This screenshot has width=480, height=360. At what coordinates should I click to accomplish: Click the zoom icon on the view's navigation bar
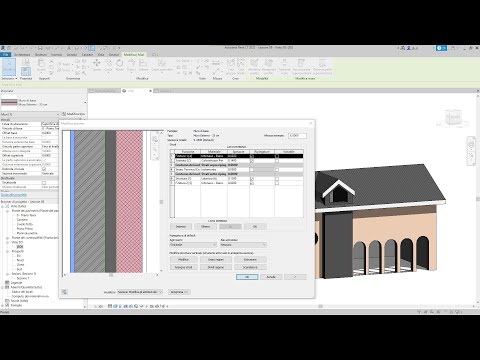tap(471, 155)
